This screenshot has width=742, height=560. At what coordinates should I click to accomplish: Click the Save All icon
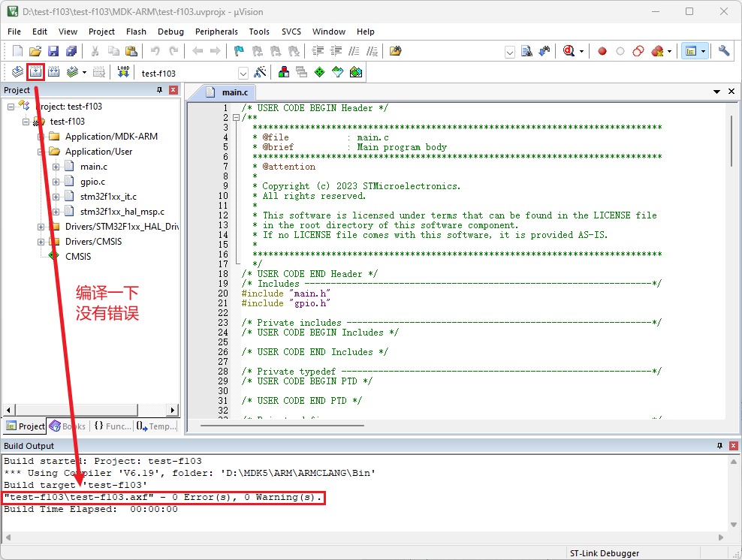[71, 51]
